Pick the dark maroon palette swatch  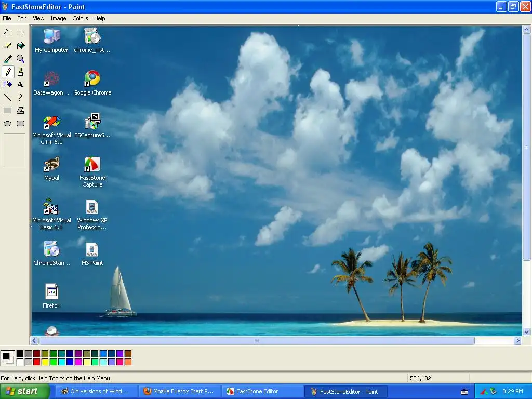click(37, 353)
